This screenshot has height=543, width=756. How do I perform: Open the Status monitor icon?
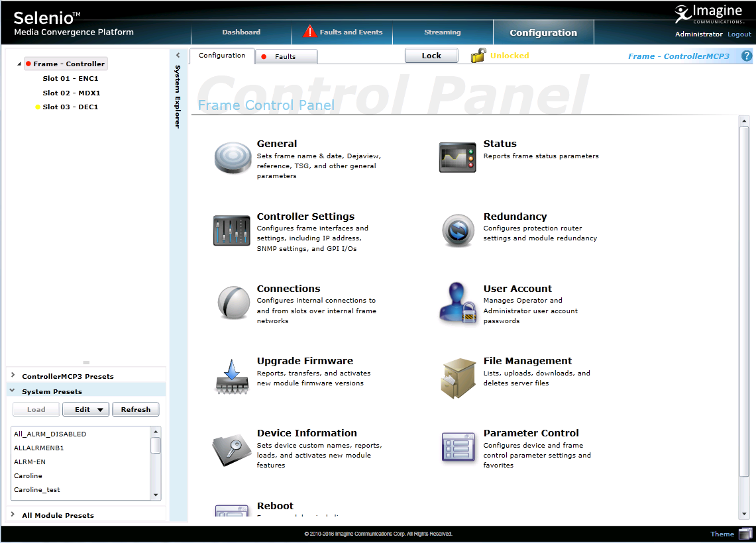tap(458, 157)
